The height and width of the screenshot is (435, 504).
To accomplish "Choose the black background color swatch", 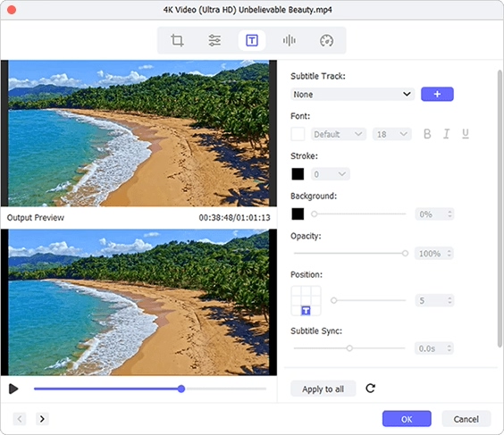I will click(x=298, y=214).
